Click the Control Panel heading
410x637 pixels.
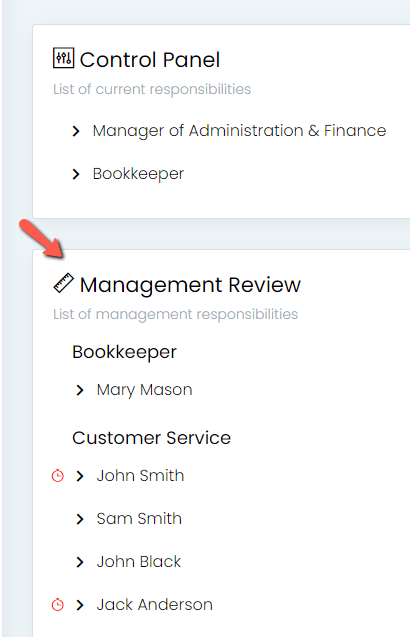point(150,60)
